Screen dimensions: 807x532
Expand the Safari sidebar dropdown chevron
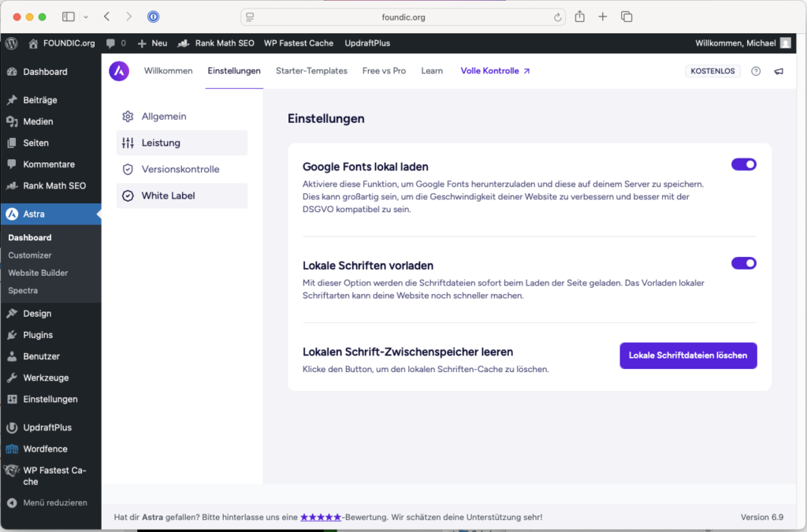coord(86,17)
